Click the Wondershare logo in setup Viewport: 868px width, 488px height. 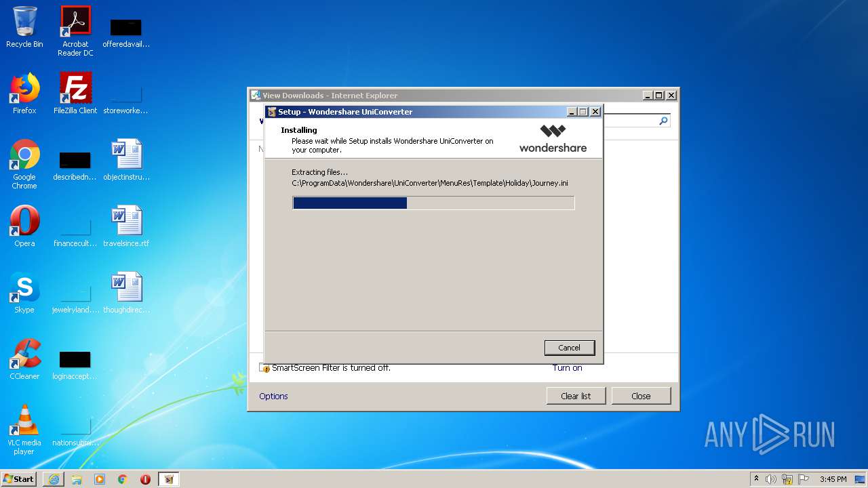[x=553, y=138]
